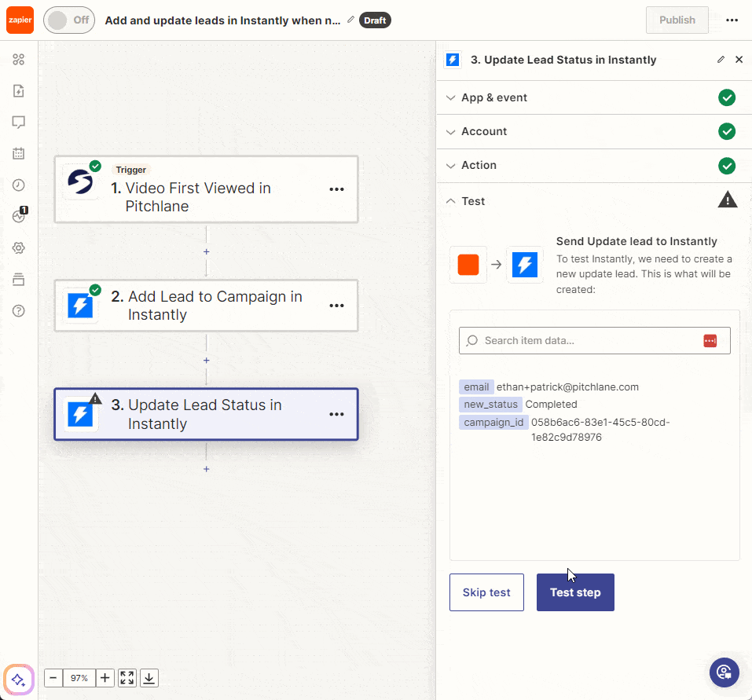This screenshot has height=700, width=752.
Task: Toggle the Zap On/Off switch
Action: pos(69,20)
